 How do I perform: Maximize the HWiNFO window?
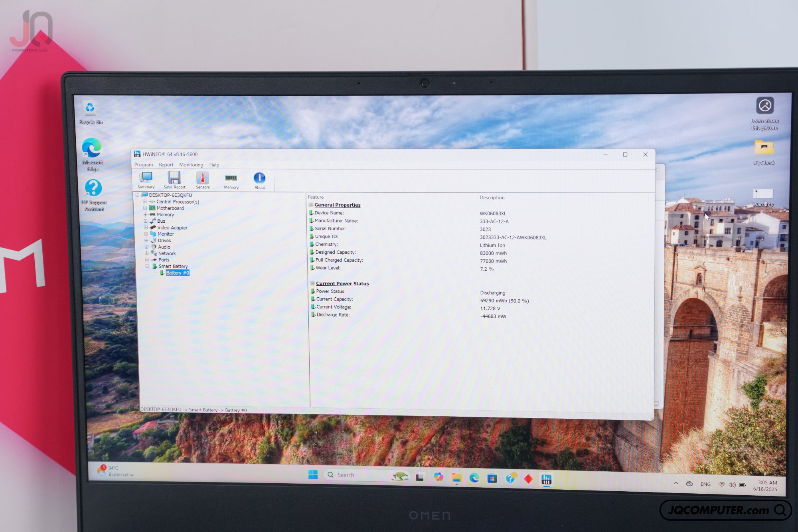pos(625,154)
